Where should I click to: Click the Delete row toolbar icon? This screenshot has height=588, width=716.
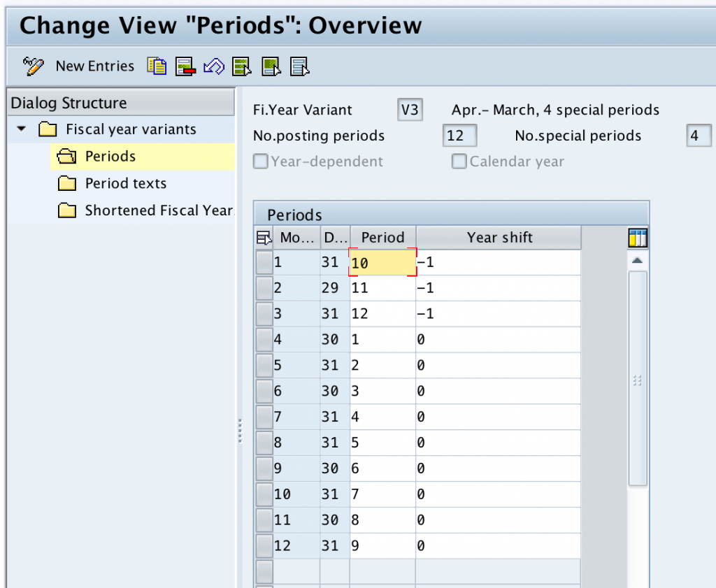click(x=185, y=66)
